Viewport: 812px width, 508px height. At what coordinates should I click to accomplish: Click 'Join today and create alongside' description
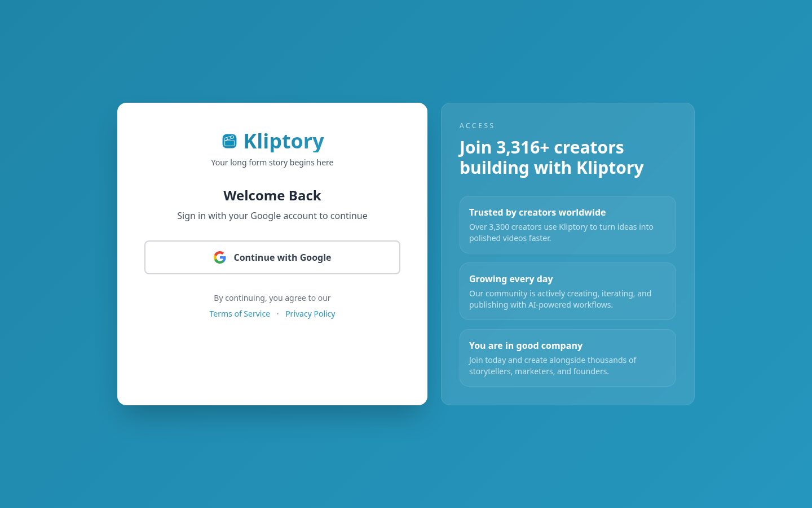[553, 366]
